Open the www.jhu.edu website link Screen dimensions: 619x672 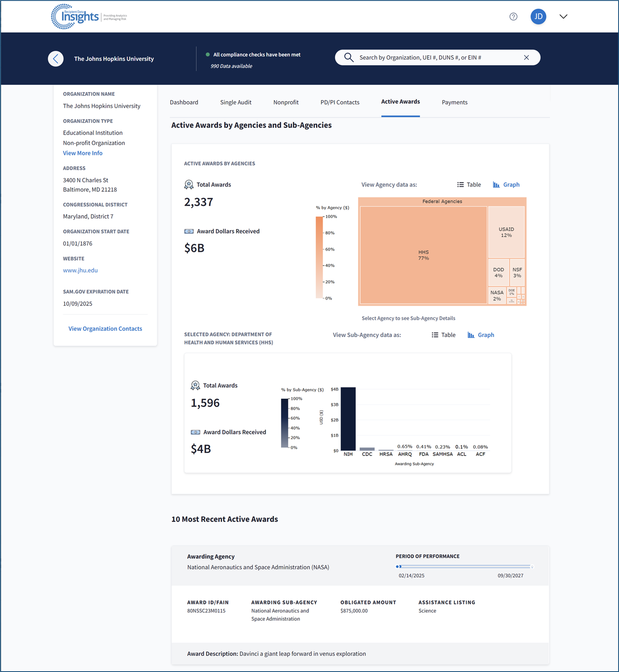(x=80, y=270)
